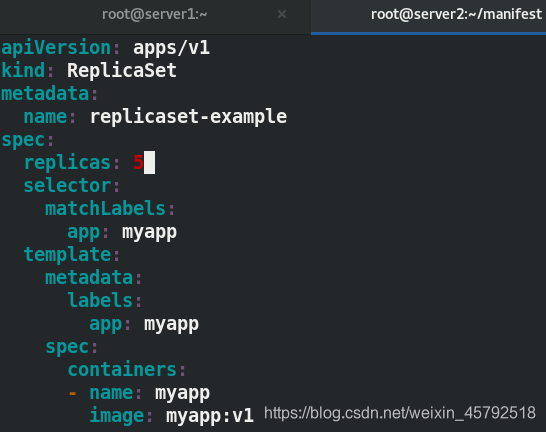The width and height of the screenshot is (546, 432).
Task: Click the dash before container name
Action: tap(72, 393)
